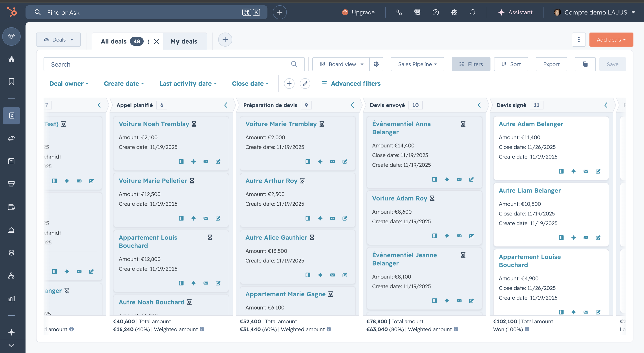Open the Événementiel Anna Belanger deal link
This screenshot has height=353, width=644.
click(401, 128)
